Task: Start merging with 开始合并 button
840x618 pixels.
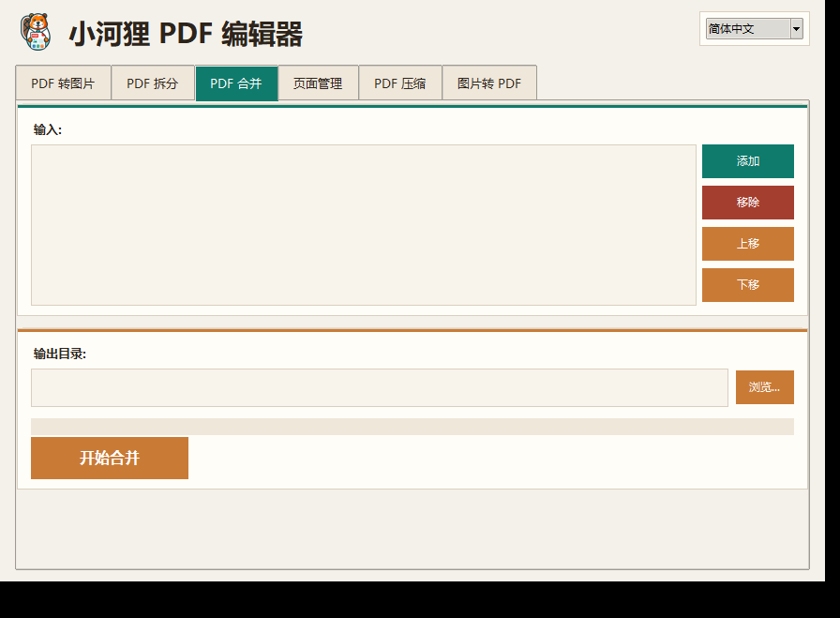Action: [110, 458]
